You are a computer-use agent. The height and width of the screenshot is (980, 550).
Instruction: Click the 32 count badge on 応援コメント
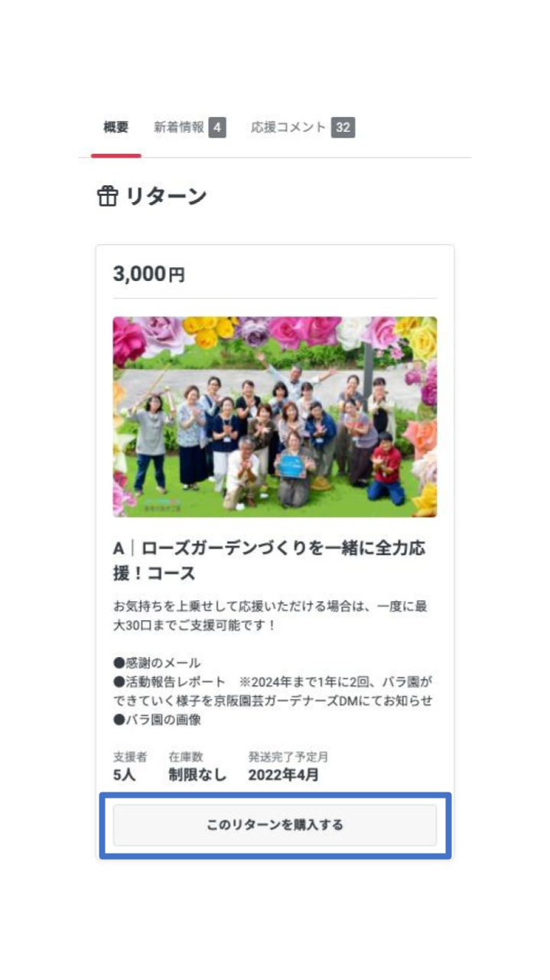pyautogui.click(x=343, y=128)
